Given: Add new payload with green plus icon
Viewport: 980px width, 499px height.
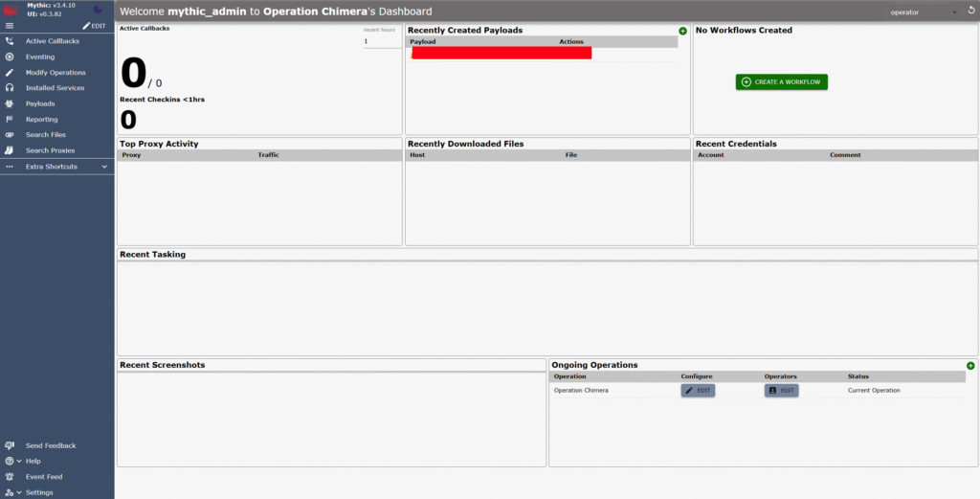Looking at the screenshot, I should pos(682,31).
